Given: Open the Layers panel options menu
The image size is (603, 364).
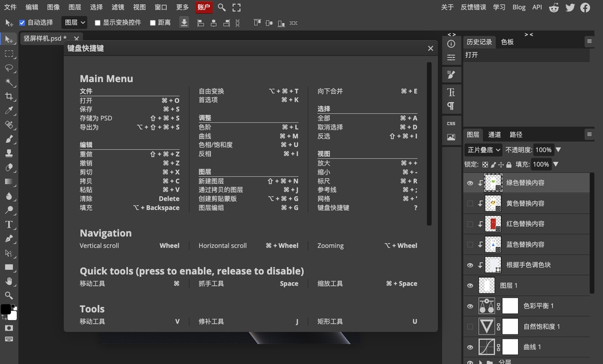Looking at the screenshot, I should click(x=589, y=134).
